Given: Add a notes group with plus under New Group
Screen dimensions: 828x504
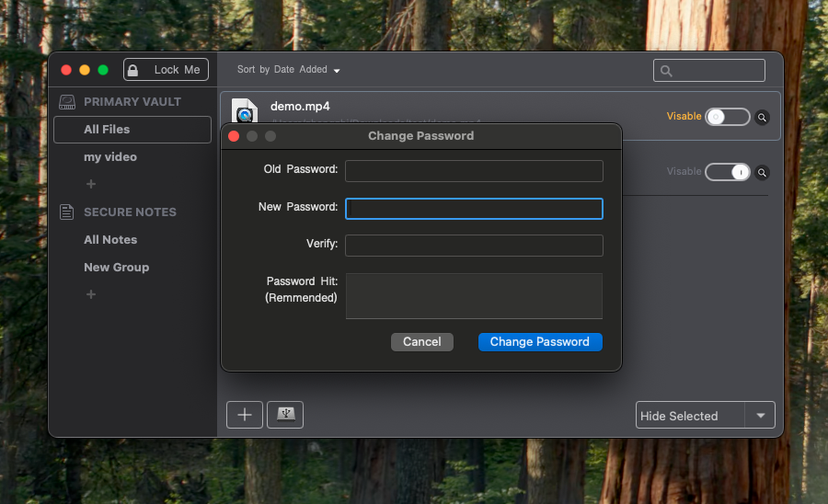Looking at the screenshot, I should 91,294.
